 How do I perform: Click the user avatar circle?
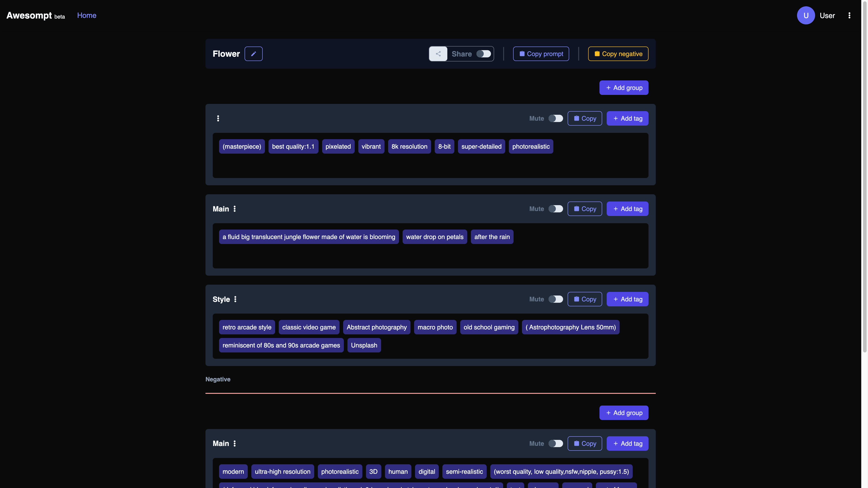pos(806,16)
